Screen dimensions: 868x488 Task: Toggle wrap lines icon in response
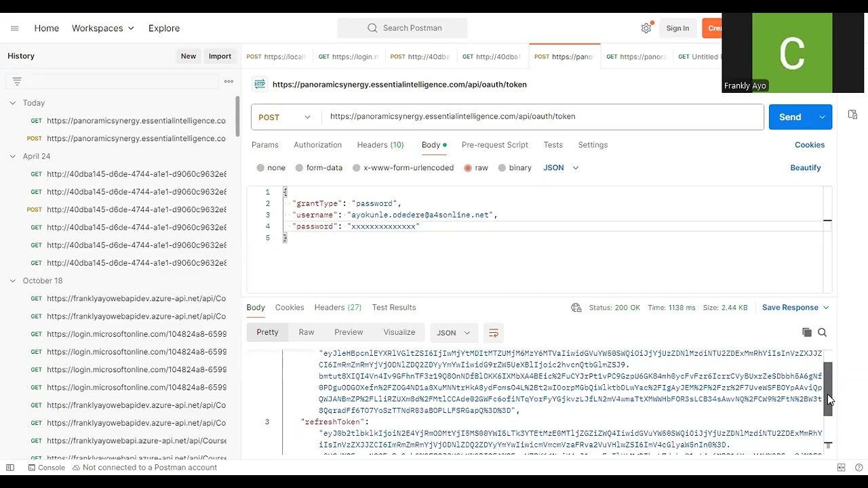coord(494,333)
